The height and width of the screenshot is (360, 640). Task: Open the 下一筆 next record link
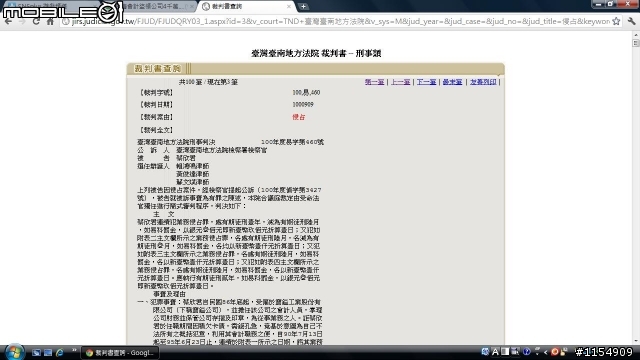pos(426,82)
